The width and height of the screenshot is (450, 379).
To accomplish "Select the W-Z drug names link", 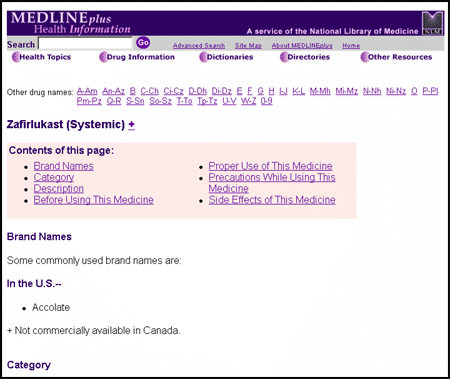I will [248, 101].
